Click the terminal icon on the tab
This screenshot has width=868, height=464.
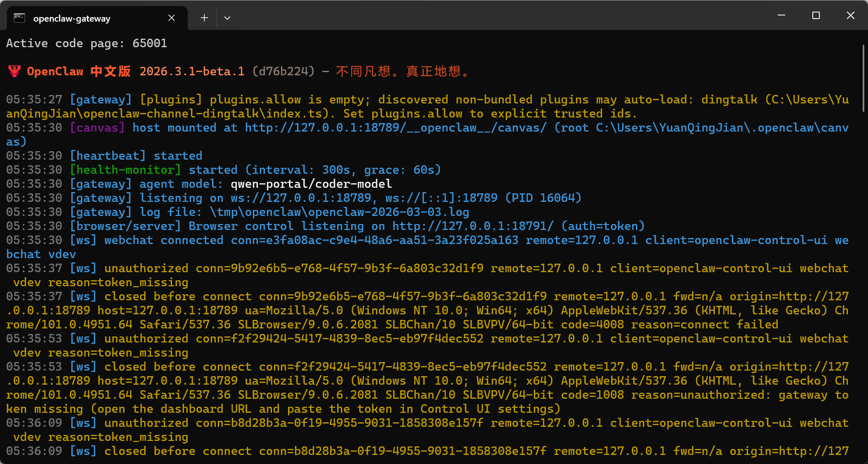click(20, 18)
